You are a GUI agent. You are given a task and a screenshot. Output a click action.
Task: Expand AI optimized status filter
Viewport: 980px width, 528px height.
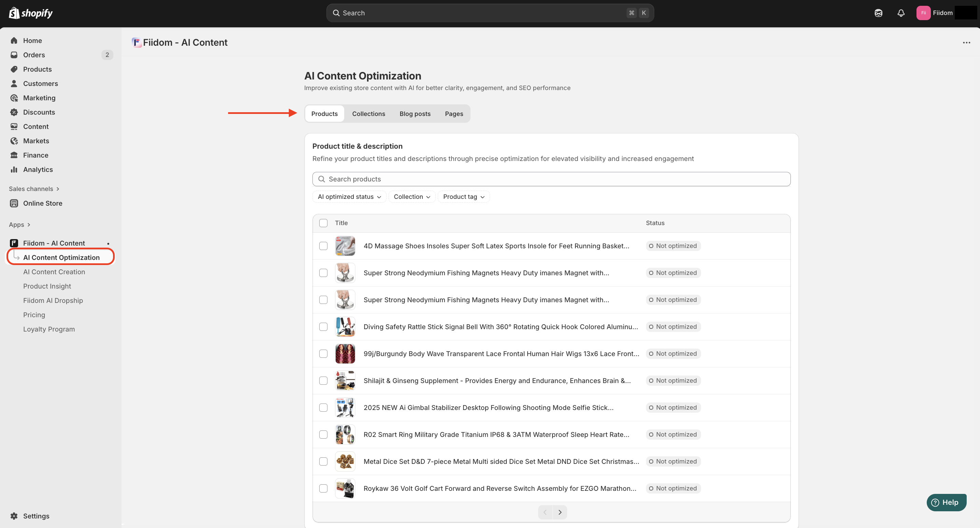pyautogui.click(x=349, y=196)
